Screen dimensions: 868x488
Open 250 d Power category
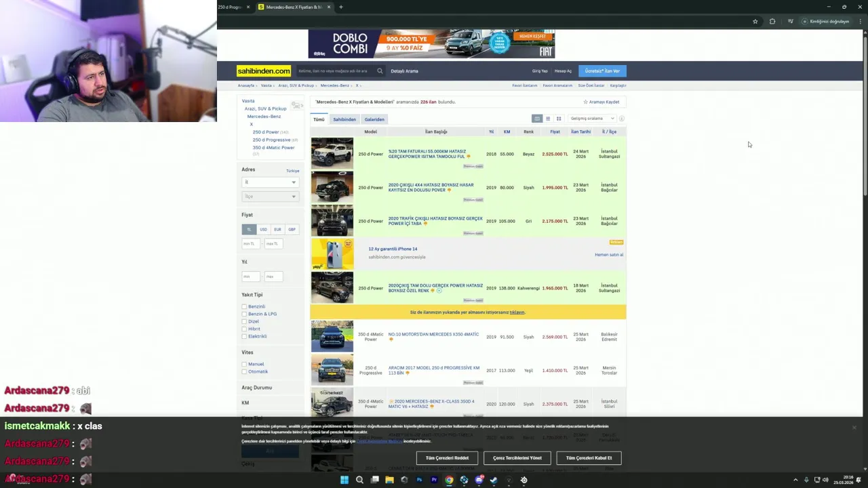tap(266, 132)
